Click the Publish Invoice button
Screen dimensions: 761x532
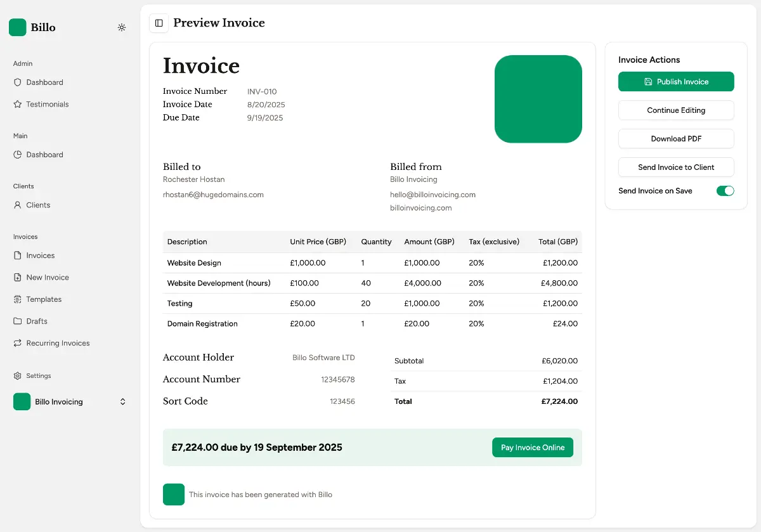(676, 82)
